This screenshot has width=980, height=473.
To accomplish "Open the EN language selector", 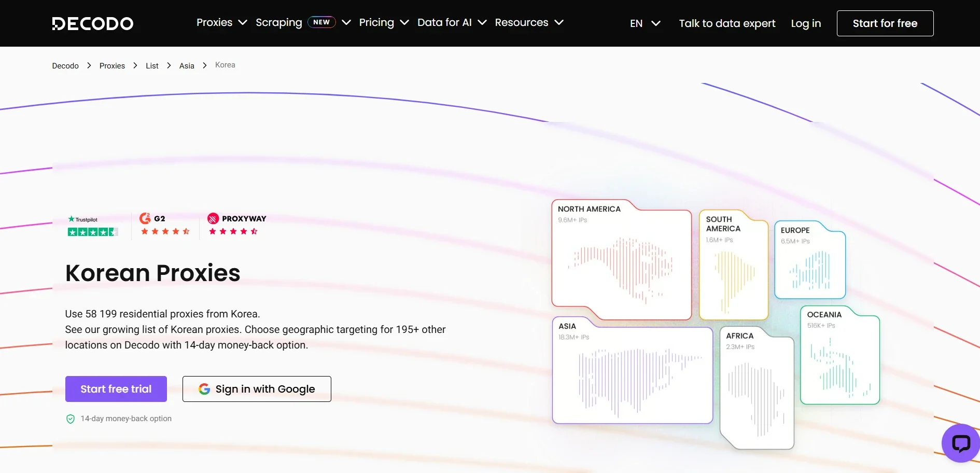I will coord(645,23).
